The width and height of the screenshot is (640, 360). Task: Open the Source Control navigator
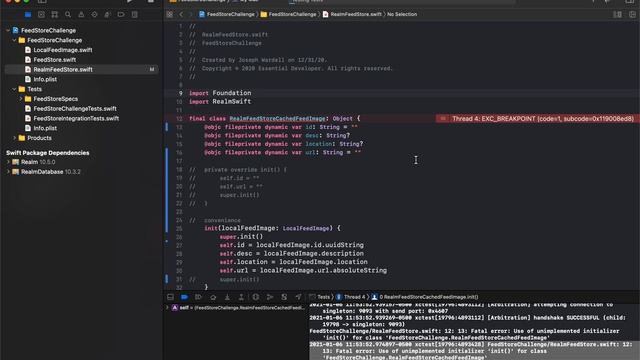pos(41,15)
